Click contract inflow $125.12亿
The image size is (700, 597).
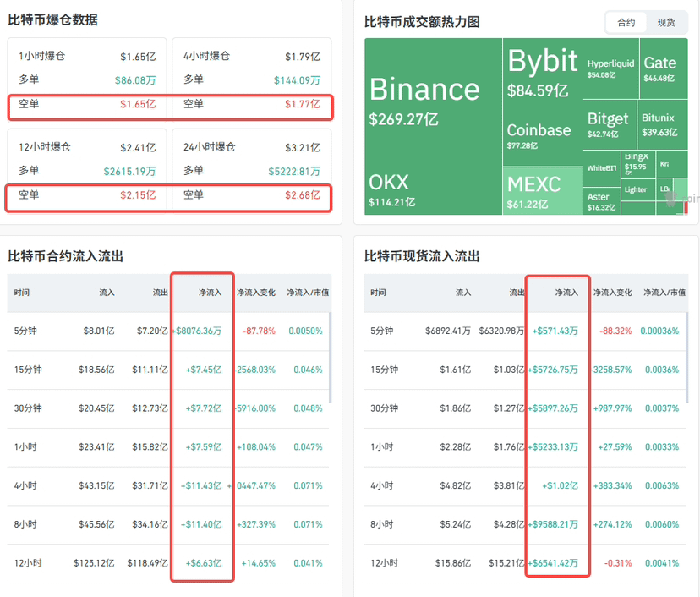pos(94,563)
